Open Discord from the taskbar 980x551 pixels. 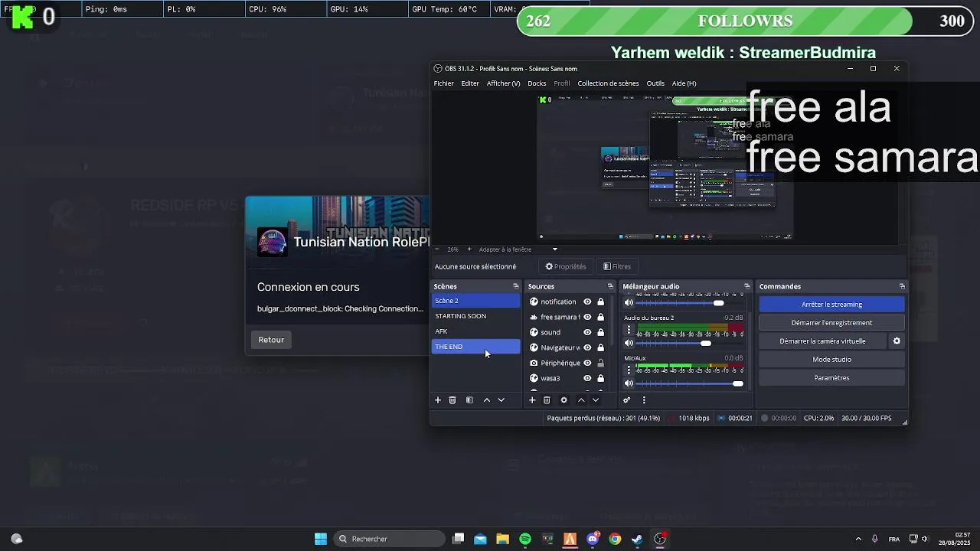[x=593, y=539]
